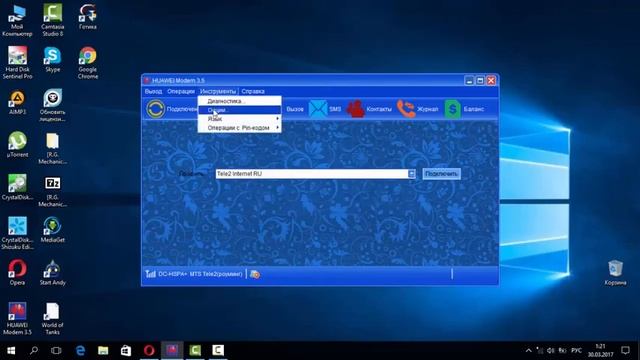This screenshot has width=640, height=360.
Task: Open HUAWEI Modem 3.5 desktop shortcut
Action: 17,319
